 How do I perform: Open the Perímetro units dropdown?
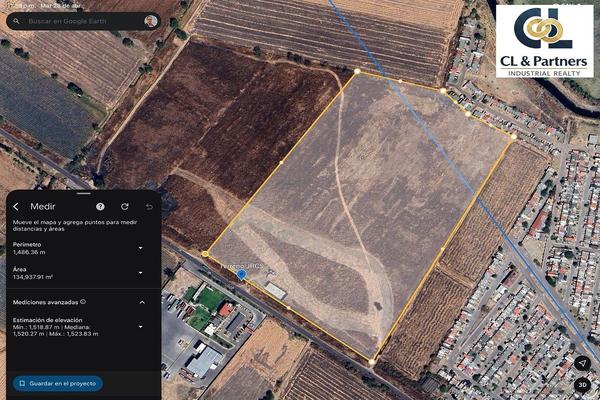point(140,248)
